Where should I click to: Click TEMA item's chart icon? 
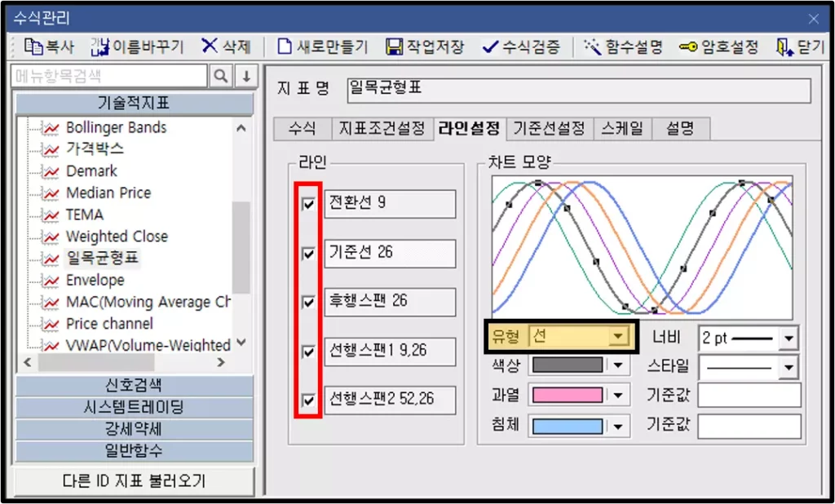51,215
